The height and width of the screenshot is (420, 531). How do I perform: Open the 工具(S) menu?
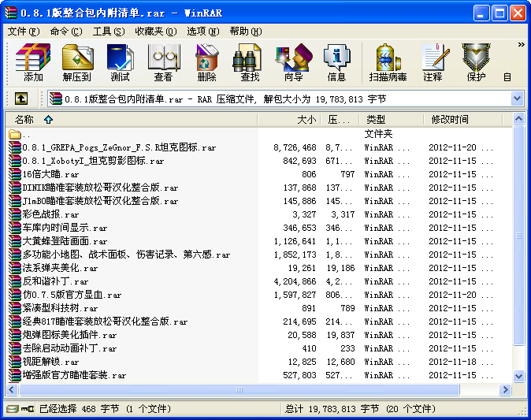tap(109, 32)
